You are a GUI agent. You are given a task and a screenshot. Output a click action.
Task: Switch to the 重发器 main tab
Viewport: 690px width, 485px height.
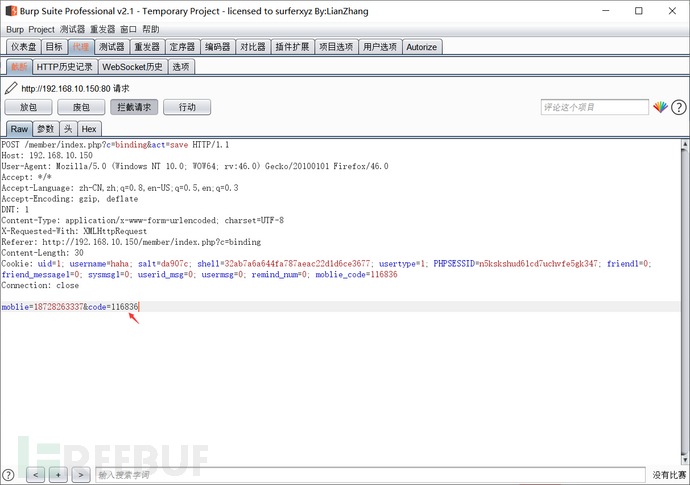(x=147, y=47)
